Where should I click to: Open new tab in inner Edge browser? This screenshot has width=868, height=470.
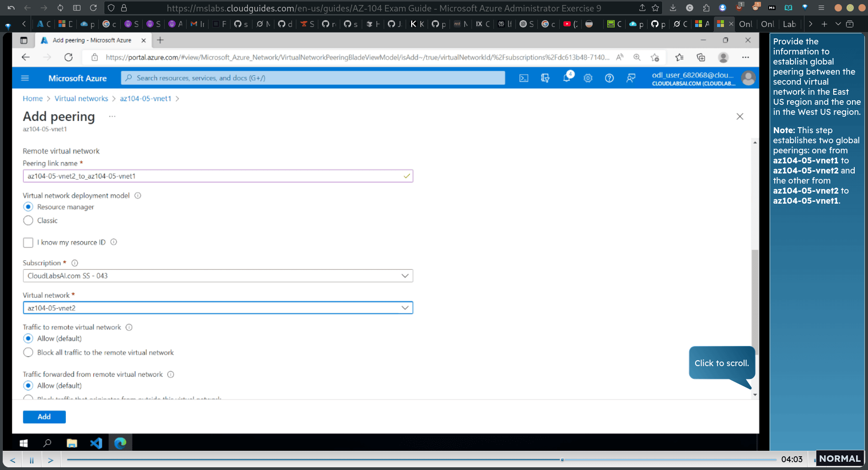pyautogui.click(x=160, y=40)
